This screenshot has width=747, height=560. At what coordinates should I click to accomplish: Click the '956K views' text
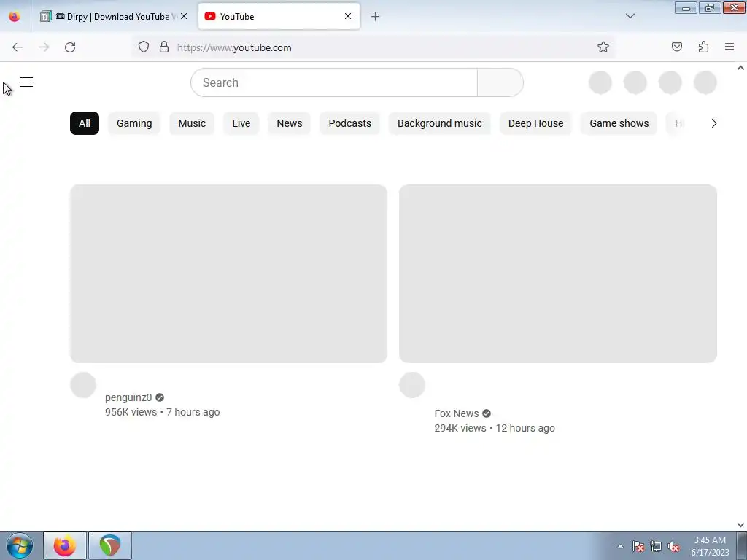coord(131,412)
